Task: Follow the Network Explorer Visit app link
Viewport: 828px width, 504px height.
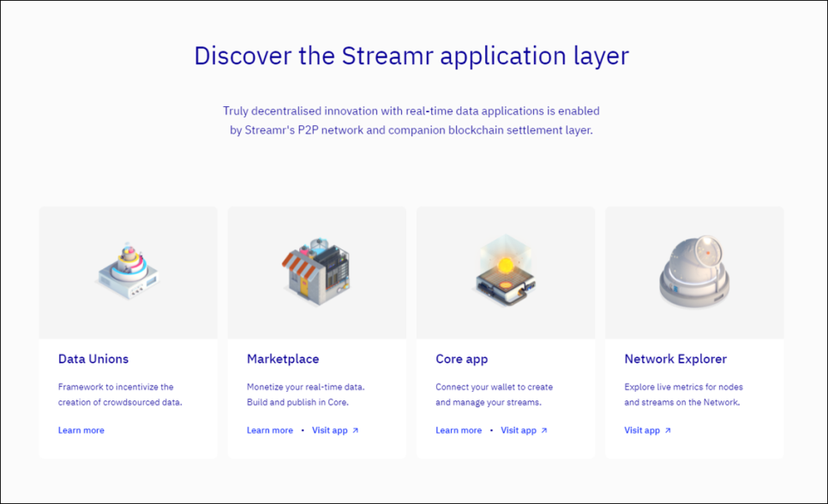Action: pos(647,430)
